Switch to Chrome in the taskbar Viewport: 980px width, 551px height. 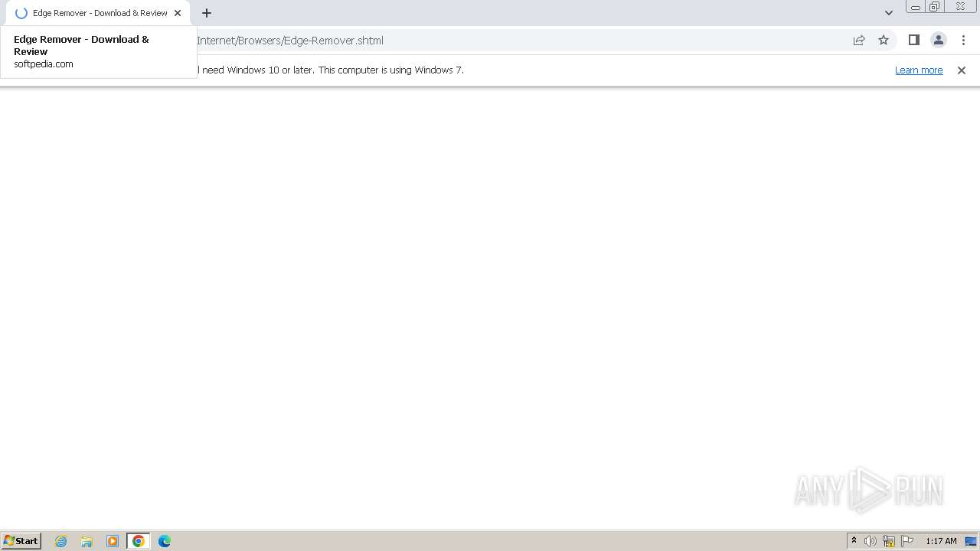coord(139,541)
